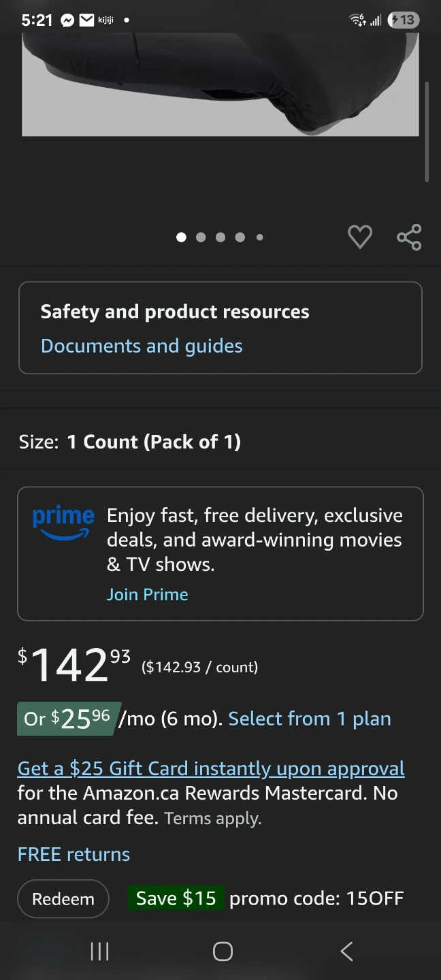
Task: Open the mail notification icon
Action: click(86, 20)
